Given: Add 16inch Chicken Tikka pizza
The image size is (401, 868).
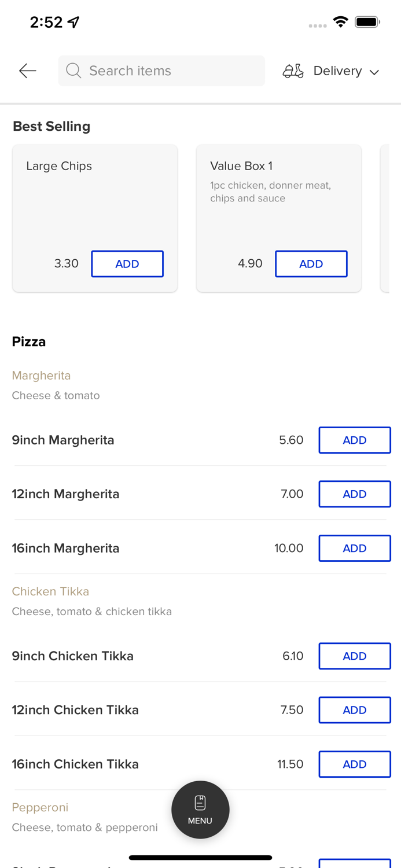Looking at the screenshot, I should 354,764.
